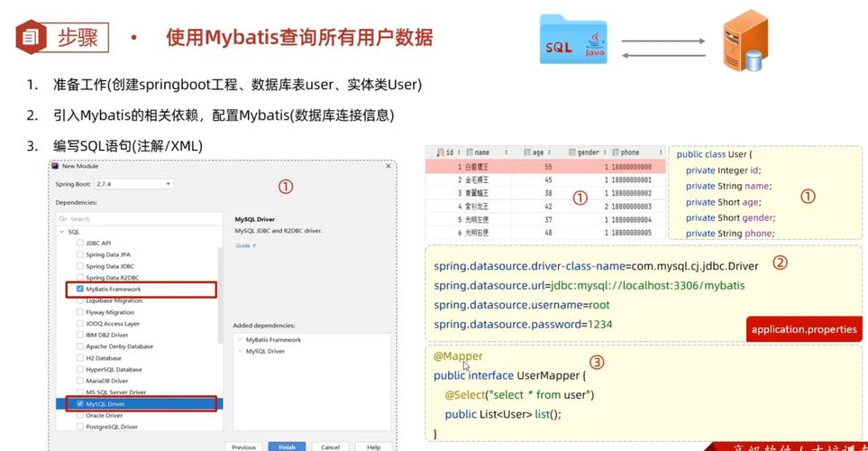This screenshot has width=868, height=451.
Task: Check the PostgreSQL Driver dependency
Action: [x=80, y=427]
